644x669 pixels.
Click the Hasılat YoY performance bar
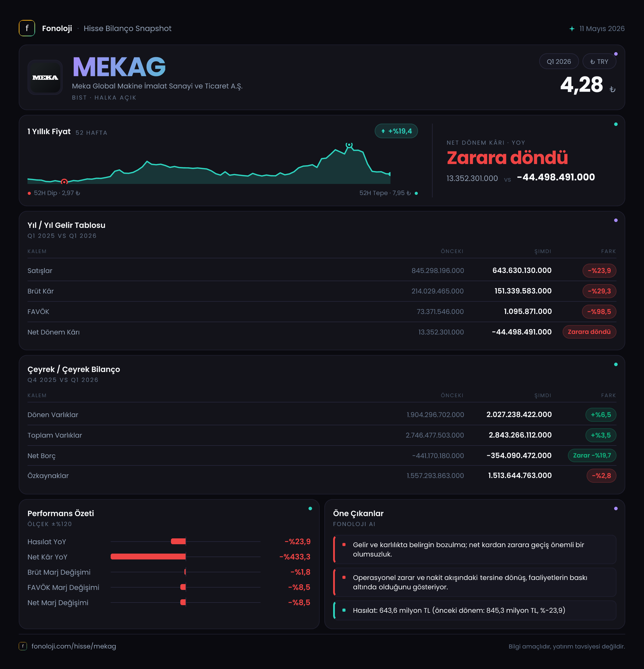click(178, 541)
